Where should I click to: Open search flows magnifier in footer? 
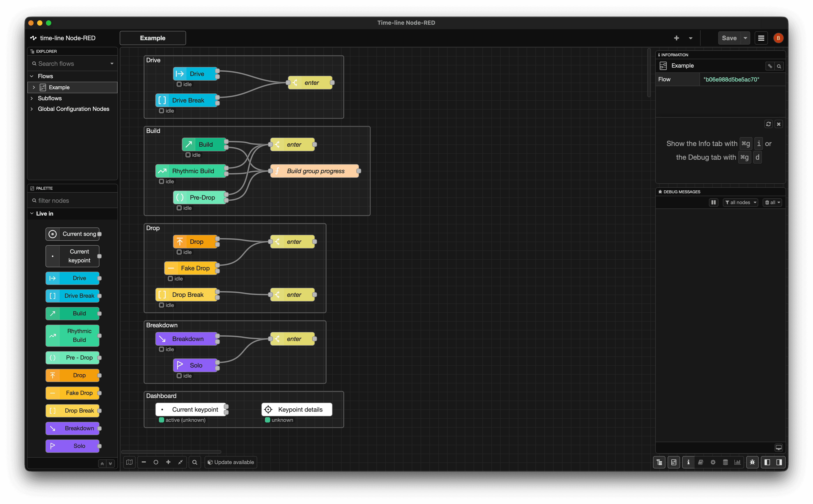click(195, 462)
